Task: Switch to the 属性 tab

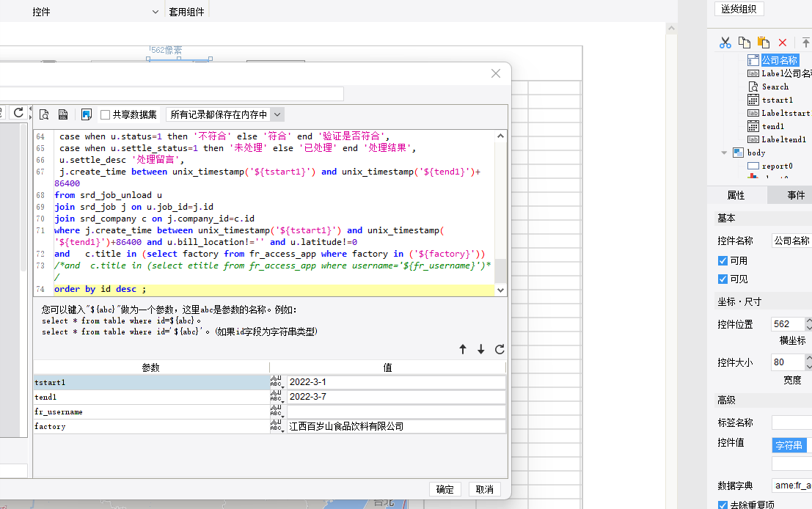Action: point(736,195)
